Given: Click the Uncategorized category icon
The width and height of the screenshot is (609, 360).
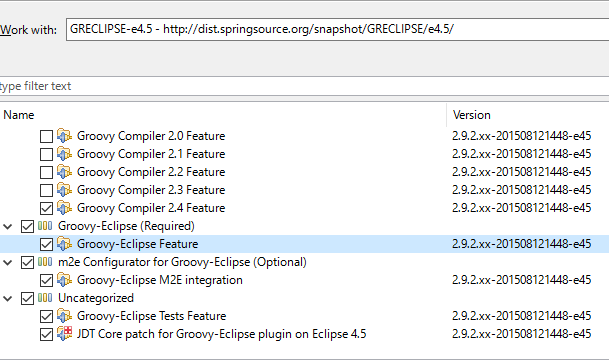Looking at the screenshot, I should (x=45, y=298).
